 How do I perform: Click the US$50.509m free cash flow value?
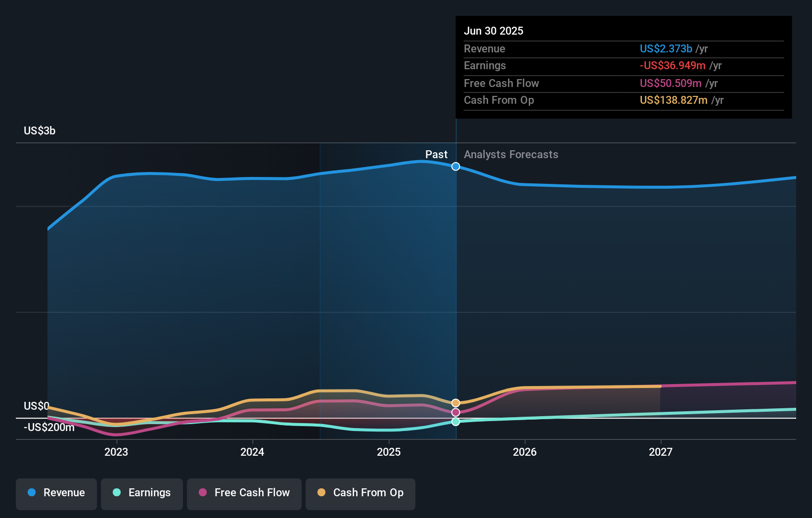(671, 84)
